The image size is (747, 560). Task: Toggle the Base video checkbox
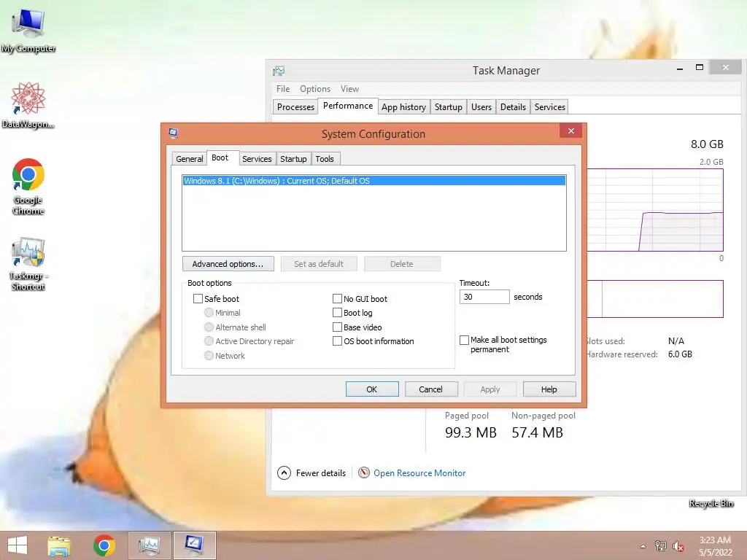[337, 327]
